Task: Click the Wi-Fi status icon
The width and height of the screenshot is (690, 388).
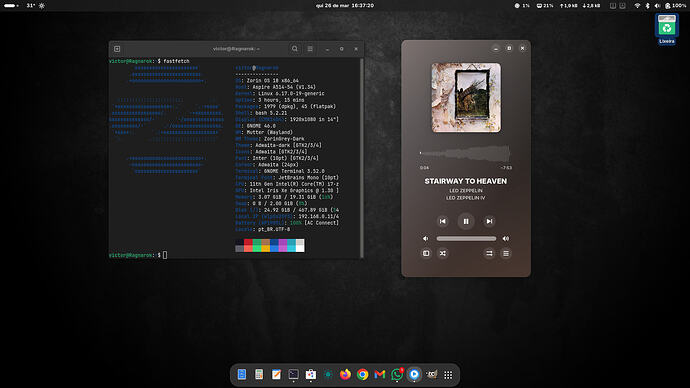Action: 637,6
